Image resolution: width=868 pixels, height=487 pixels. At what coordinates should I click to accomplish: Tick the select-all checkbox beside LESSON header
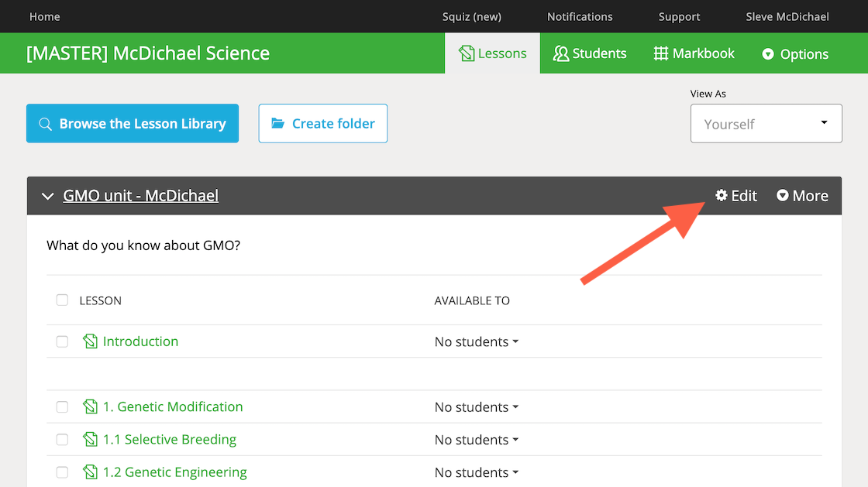62,300
